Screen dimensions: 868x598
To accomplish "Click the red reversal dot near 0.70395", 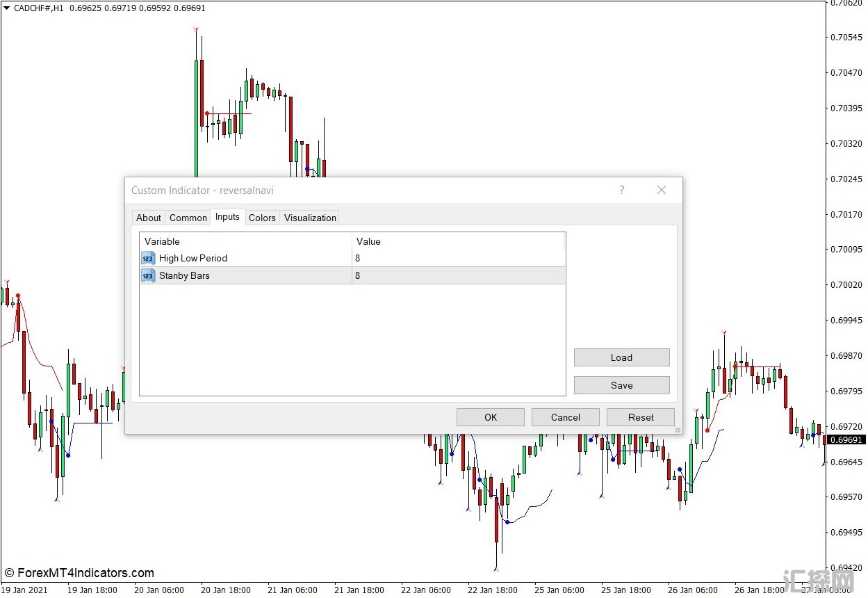I will (x=207, y=113).
